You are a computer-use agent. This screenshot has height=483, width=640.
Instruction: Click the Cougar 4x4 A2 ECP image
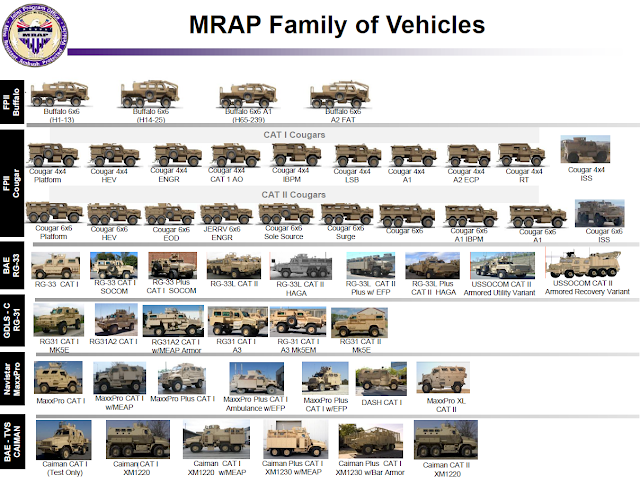(469, 156)
